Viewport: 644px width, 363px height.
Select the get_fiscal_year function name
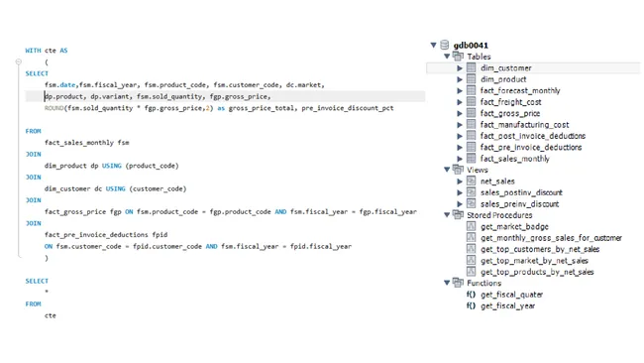click(507, 305)
